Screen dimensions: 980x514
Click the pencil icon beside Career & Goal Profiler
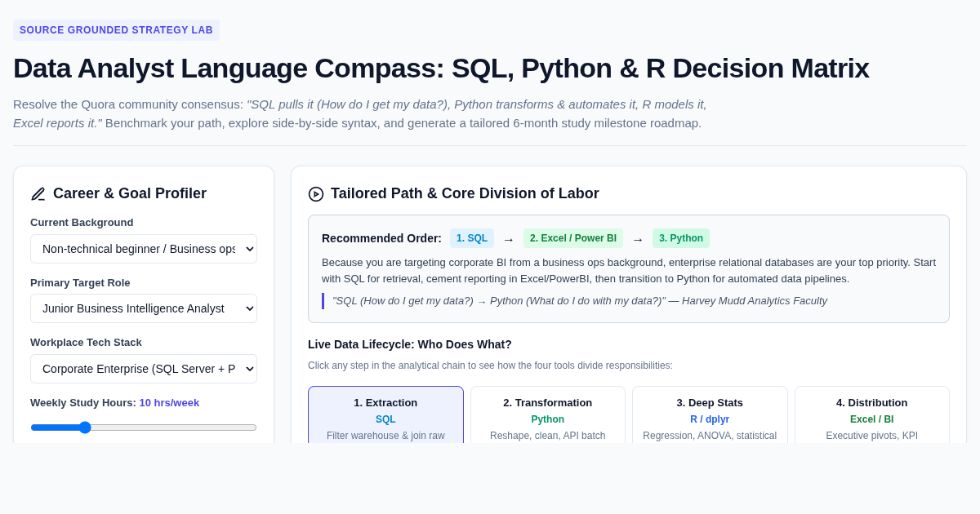point(38,194)
